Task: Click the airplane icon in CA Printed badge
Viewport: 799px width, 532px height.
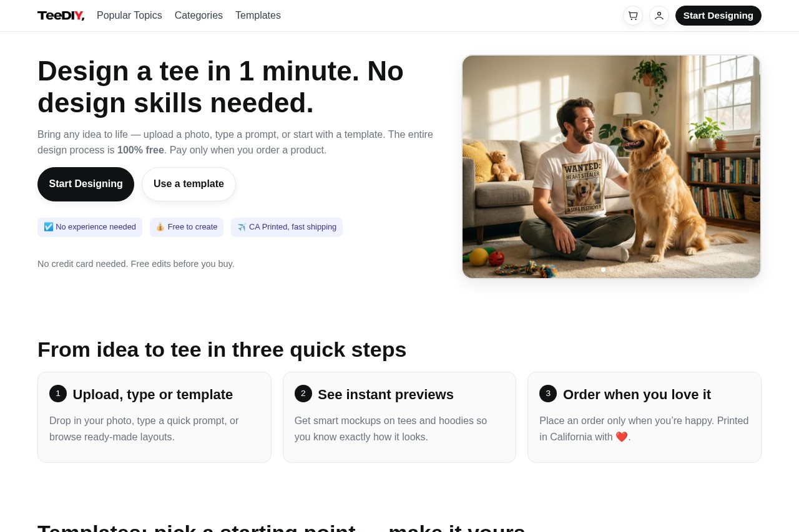Action: [x=242, y=228]
